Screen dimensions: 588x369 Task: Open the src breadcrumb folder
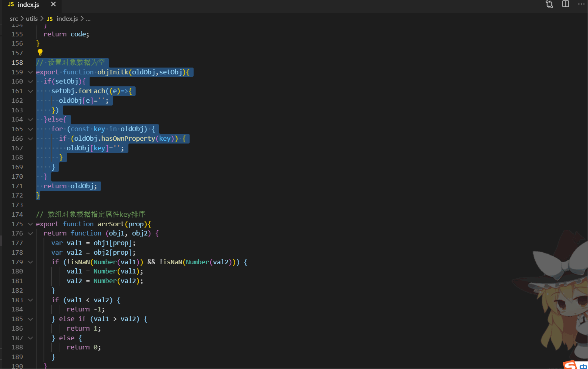(x=14, y=19)
